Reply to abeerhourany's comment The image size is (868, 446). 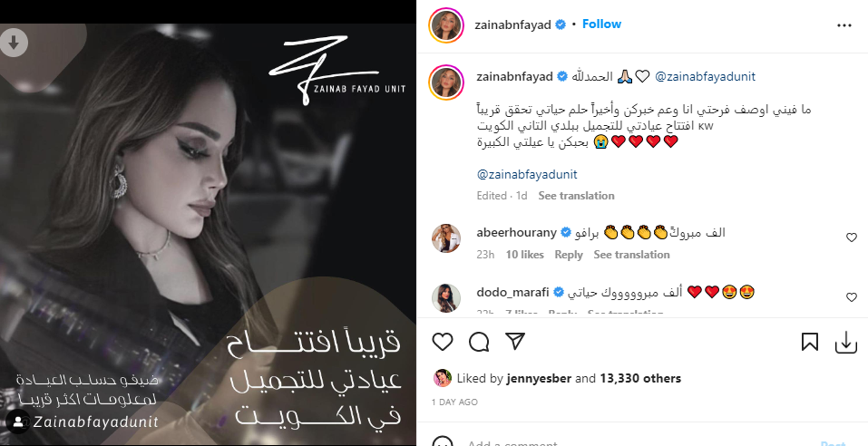(569, 255)
